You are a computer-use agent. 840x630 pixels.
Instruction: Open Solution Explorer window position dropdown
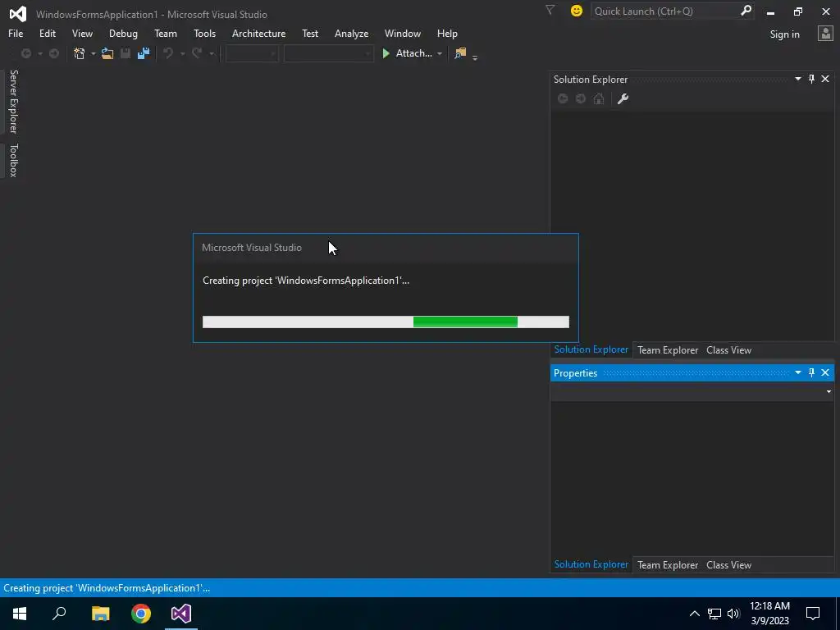[x=797, y=79]
